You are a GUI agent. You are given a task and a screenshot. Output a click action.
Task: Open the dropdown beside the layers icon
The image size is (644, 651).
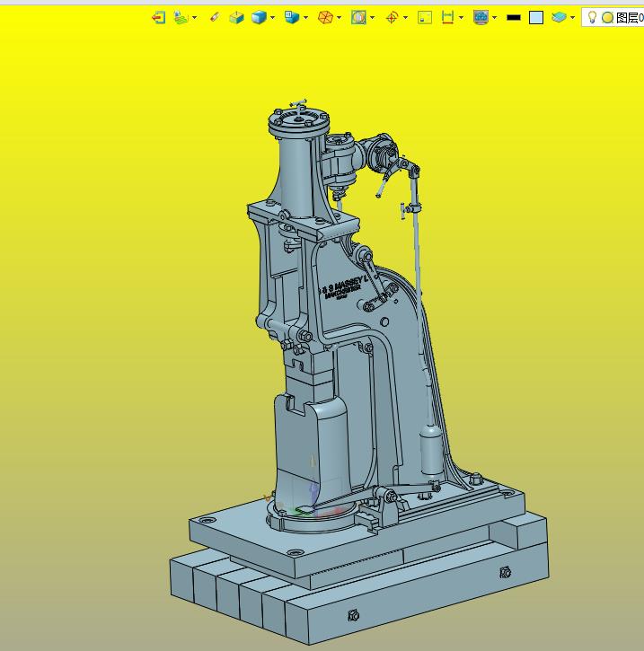coord(572,18)
